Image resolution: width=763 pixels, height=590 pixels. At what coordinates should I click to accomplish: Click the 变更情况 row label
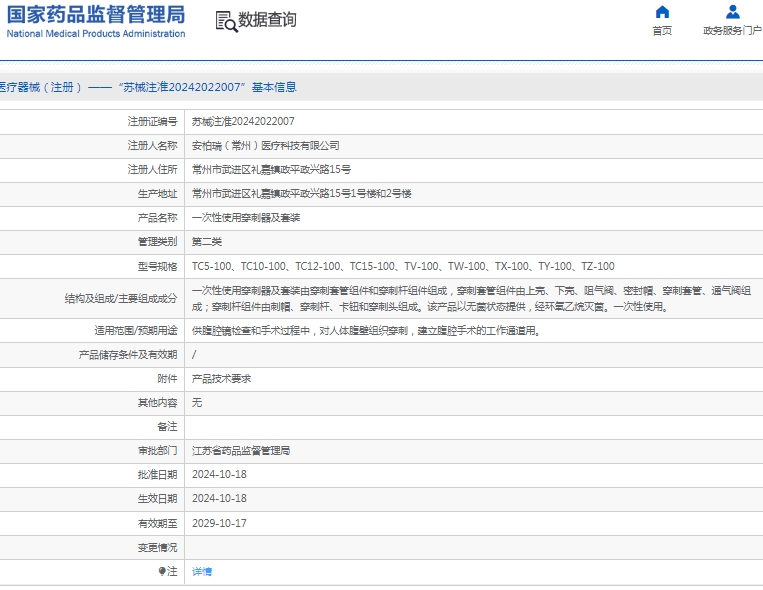157,548
